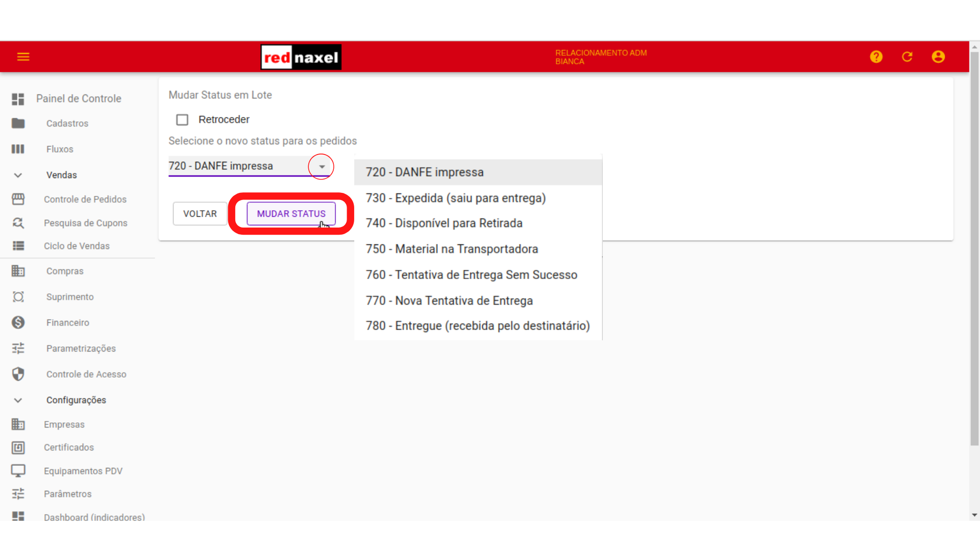
Task: Click the refresh icon in header
Action: click(x=907, y=57)
